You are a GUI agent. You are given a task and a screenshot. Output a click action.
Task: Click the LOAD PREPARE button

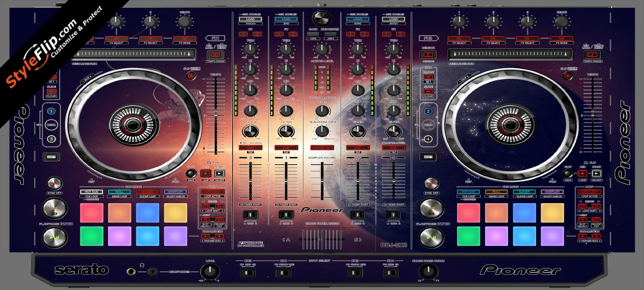coord(331,34)
